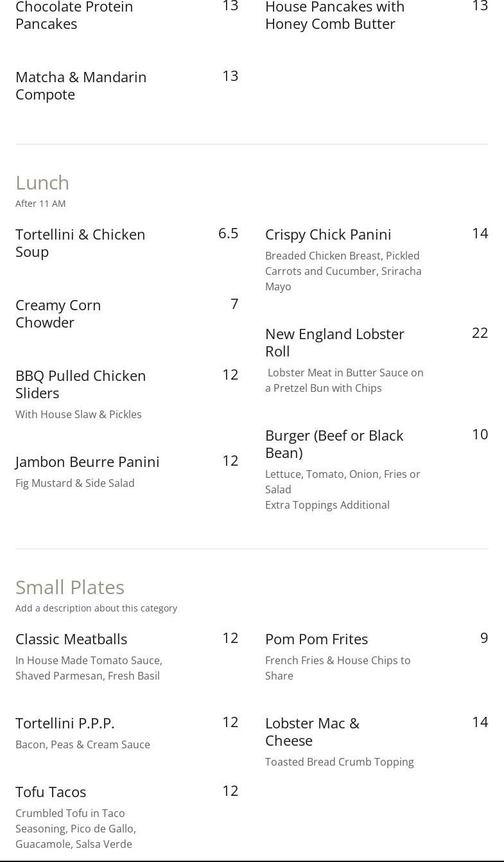Select the Pom Pom Frites item
The width and height of the screenshot is (504, 862).
coord(317,639)
